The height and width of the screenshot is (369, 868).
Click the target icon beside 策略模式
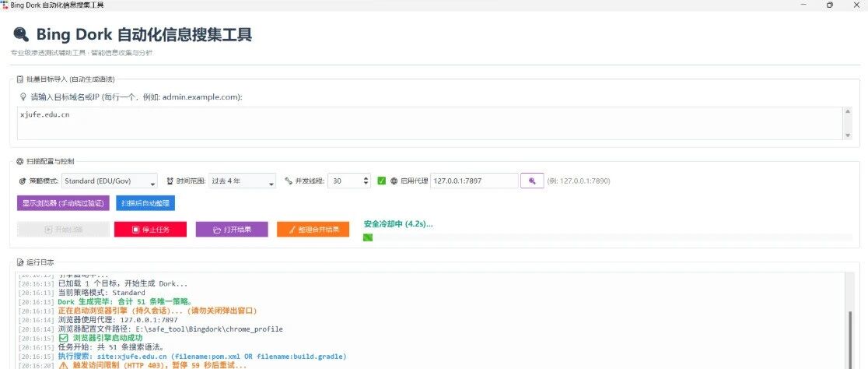click(23, 181)
